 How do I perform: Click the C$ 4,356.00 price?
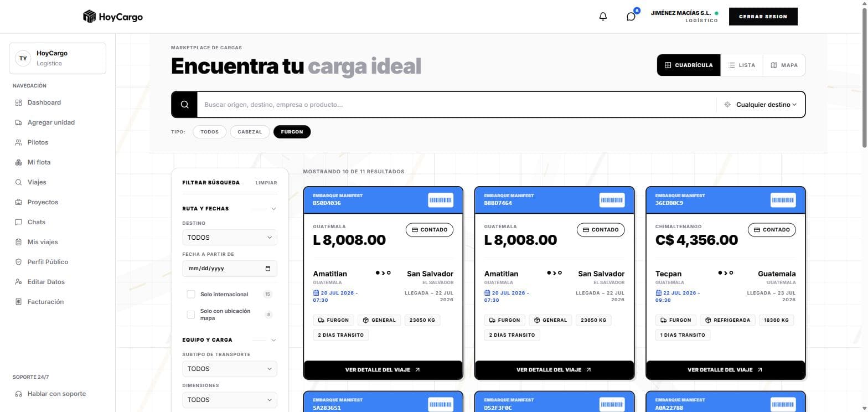point(696,240)
